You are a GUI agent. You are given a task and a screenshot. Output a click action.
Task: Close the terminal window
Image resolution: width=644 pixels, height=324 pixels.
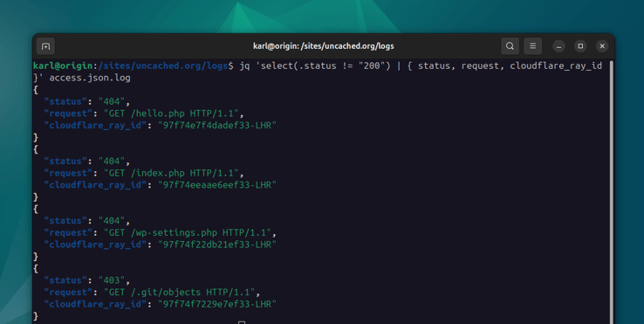[602, 46]
